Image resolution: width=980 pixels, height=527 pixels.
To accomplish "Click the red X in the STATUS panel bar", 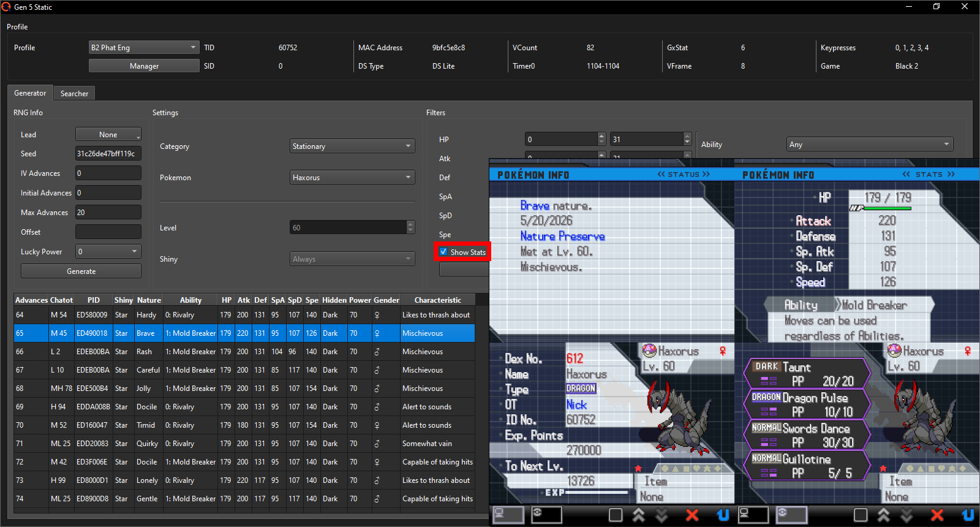I will [x=692, y=515].
